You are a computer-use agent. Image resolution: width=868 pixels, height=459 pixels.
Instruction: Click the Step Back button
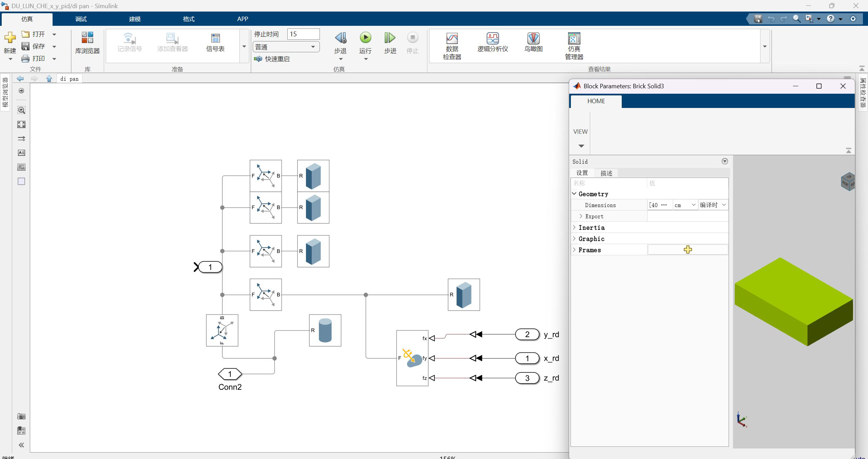[340, 38]
